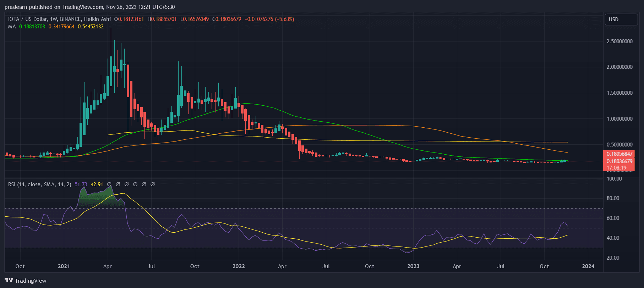The height and width of the screenshot is (288, 644).
Task: Click the orange MA value 0.34179664
Action: click(x=61, y=27)
